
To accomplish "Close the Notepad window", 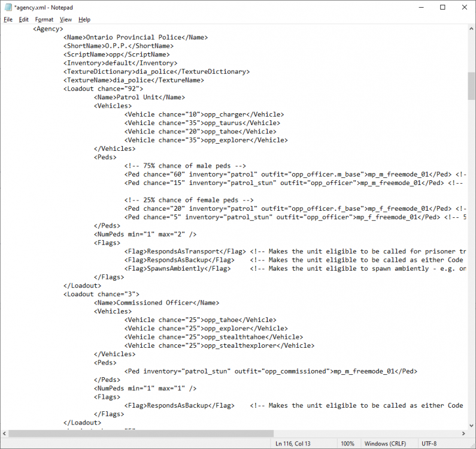I will (465, 7).
